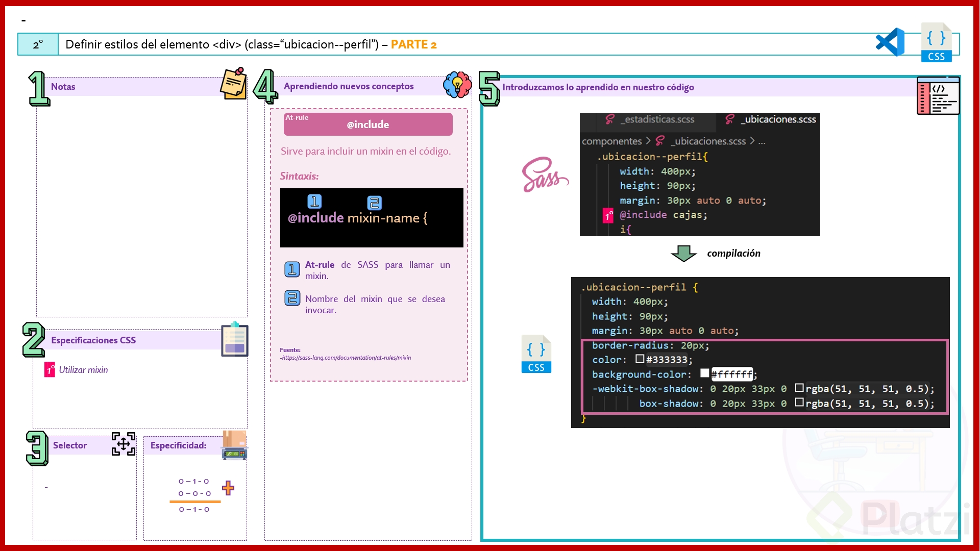Click the pink @include at-rule button
This screenshot has height=551, width=980.
tap(367, 124)
